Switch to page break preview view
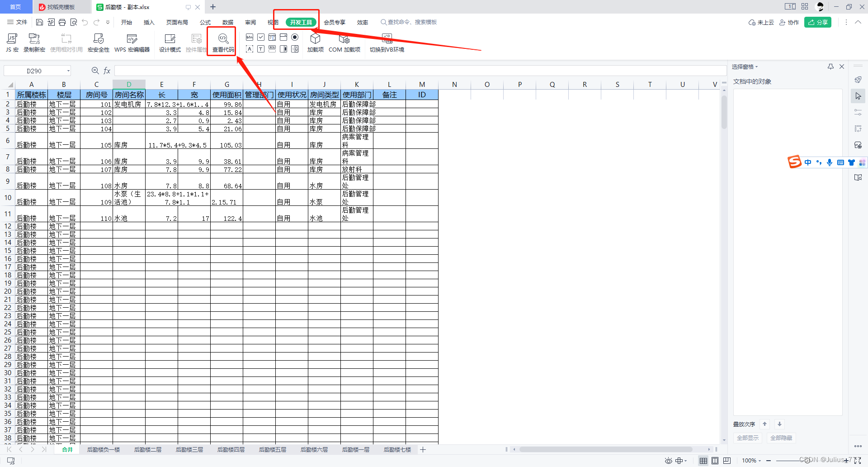Image resolution: width=868 pixels, height=467 pixels. coord(727,460)
